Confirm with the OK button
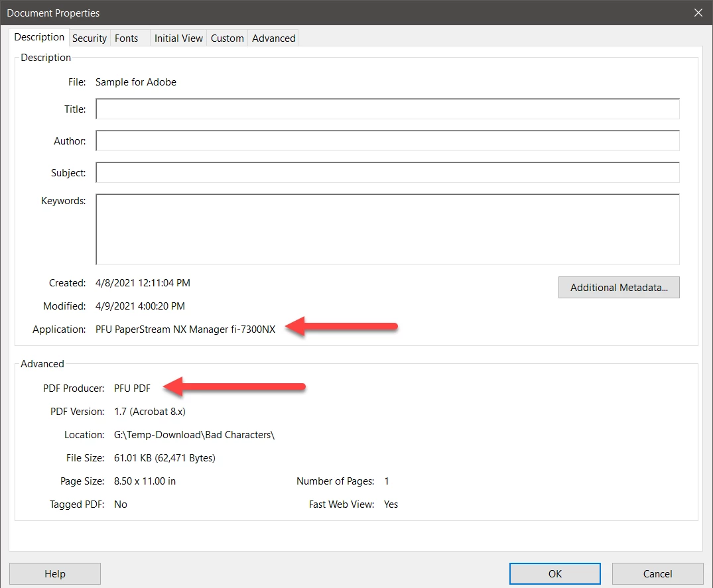Image resolution: width=713 pixels, height=588 pixels. click(554, 573)
